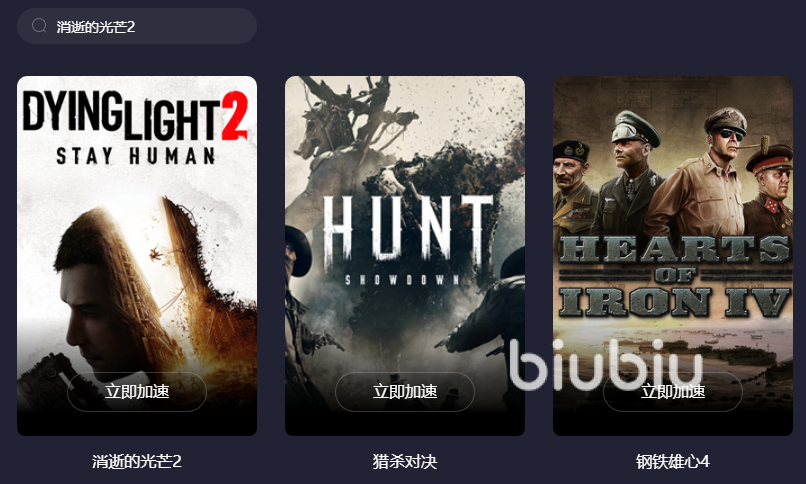Click 立即加速 on the Hunt Showdown card
The height and width of the screenshot is (484, 806).
tap(405, 392)
